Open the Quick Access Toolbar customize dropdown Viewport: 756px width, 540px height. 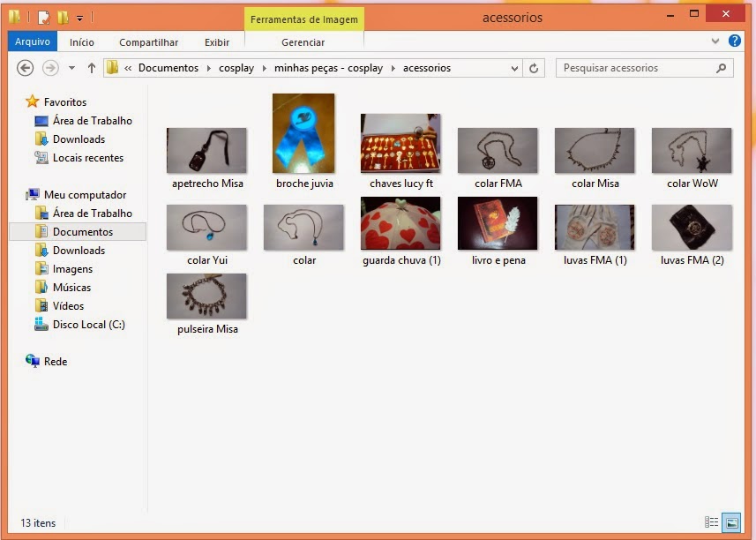tap(79, 18)
